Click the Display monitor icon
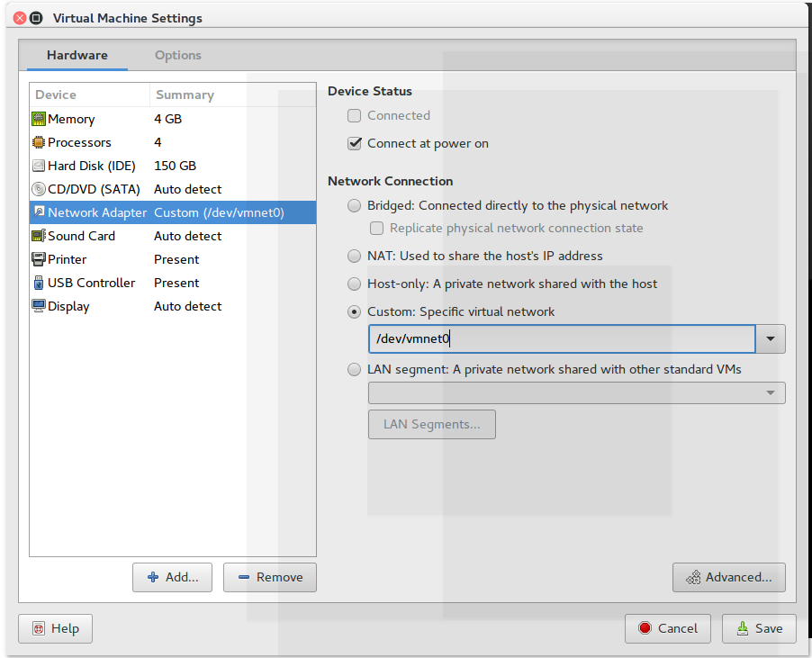This screenshot has width=812, height=658. (39, 305)
